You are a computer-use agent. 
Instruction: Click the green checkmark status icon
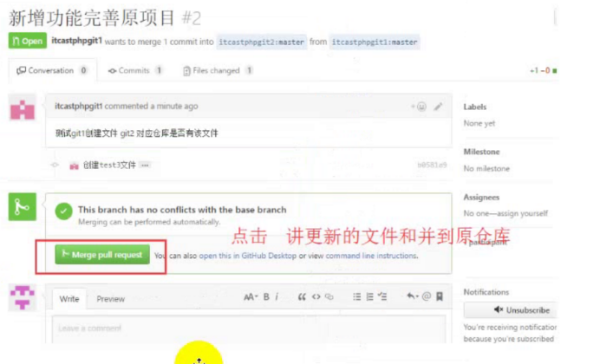[x=63, y=211]
